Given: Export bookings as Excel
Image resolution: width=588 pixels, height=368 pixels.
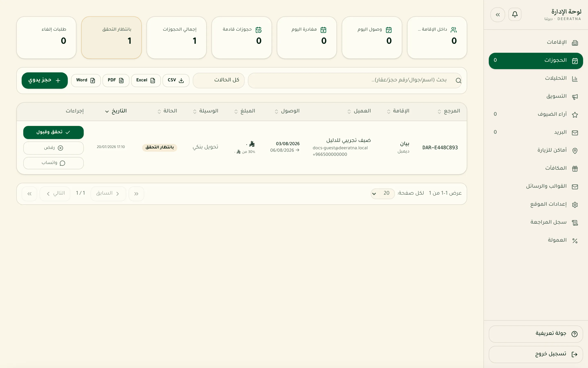Looking at the screenshot, I should tap(146, 81).
